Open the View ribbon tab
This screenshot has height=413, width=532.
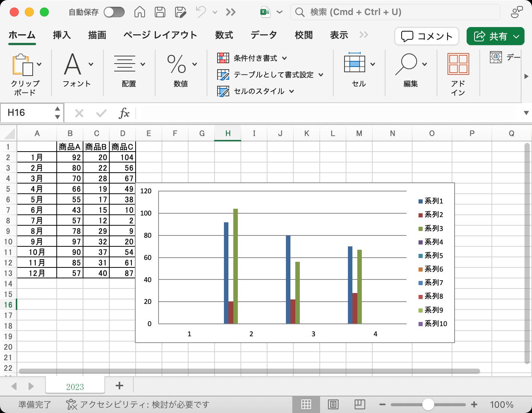(x=339, y=35)
